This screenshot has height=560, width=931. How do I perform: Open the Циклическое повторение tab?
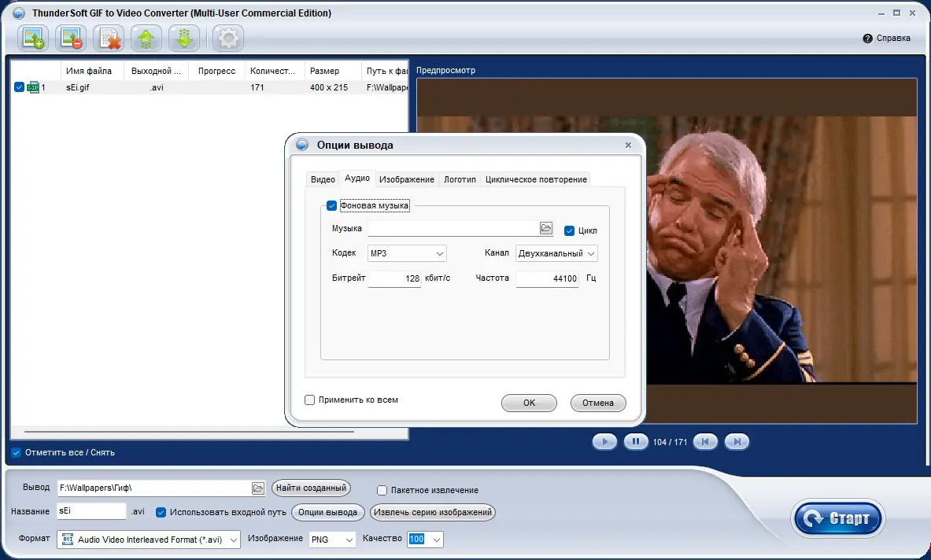536,179
